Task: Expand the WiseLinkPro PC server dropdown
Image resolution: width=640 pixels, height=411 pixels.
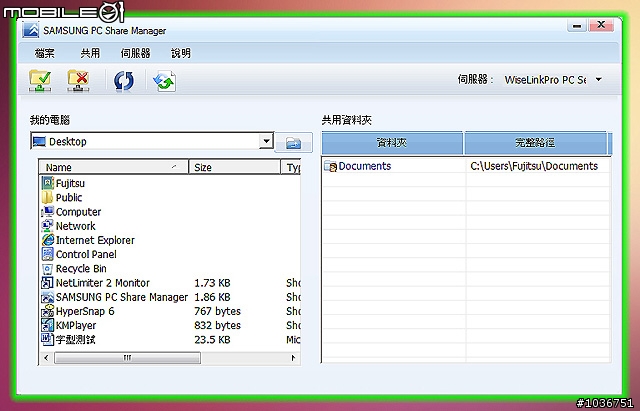Action: coord(598,80)
